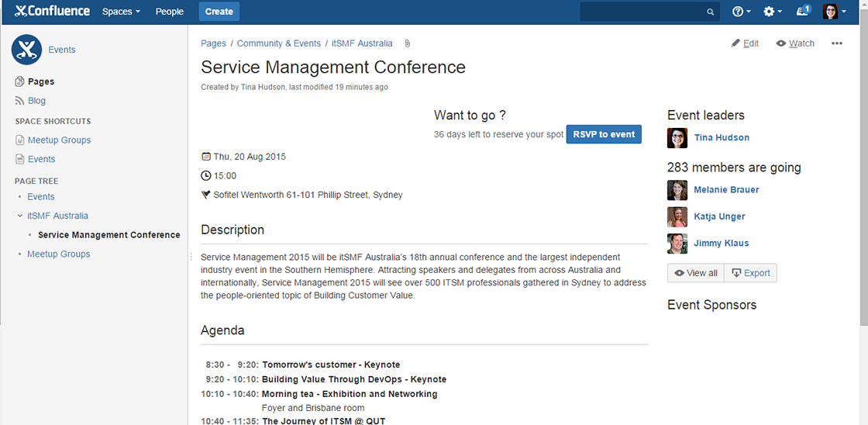Open the People menu item
868x425 pixels.
pos(170,12)
